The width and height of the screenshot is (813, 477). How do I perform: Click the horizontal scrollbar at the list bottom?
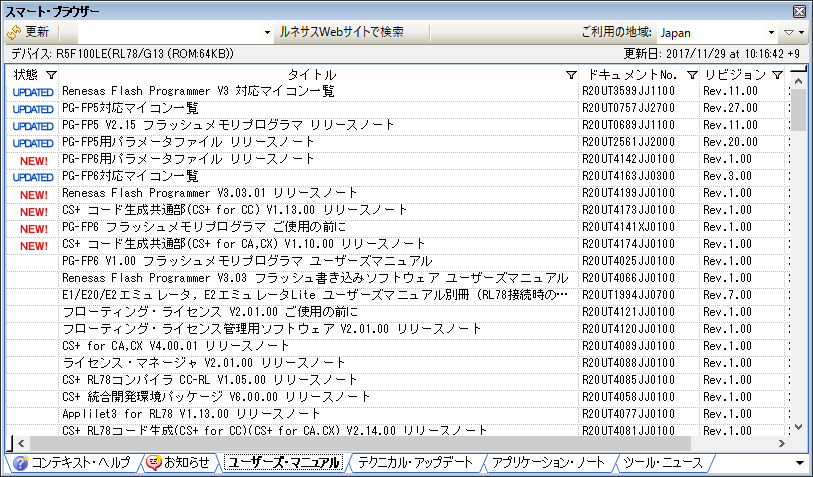pos(360,443)
